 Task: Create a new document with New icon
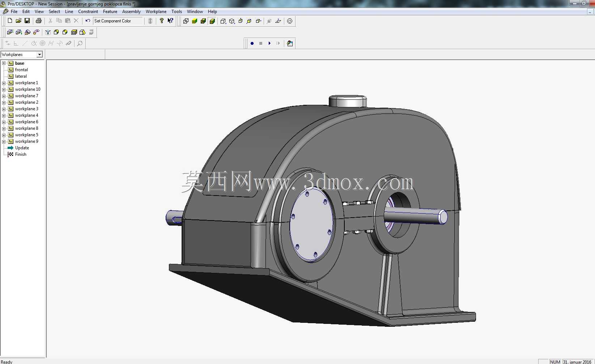pos(10,21)
